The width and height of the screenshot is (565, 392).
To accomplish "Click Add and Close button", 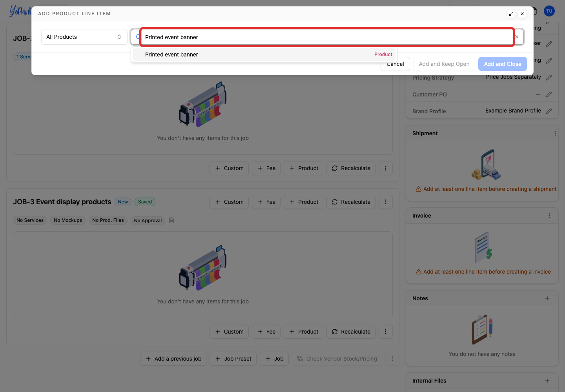I will [x=503, y=64].
